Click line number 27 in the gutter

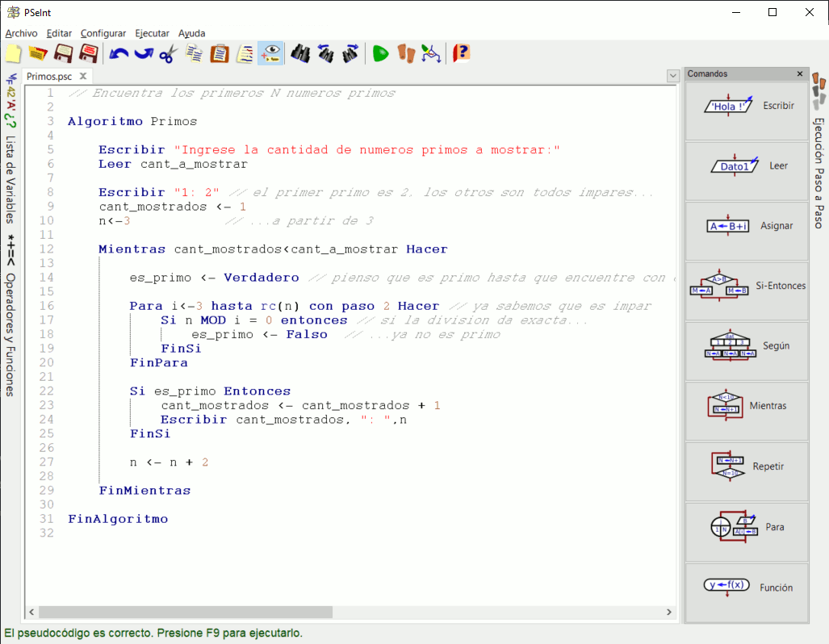tap(47, 462)
